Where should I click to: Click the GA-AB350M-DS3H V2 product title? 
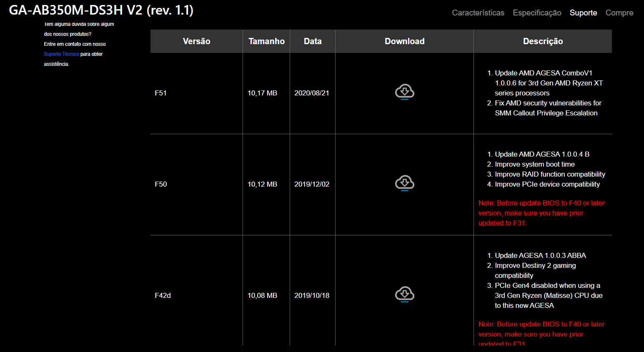tap(101, 10)
